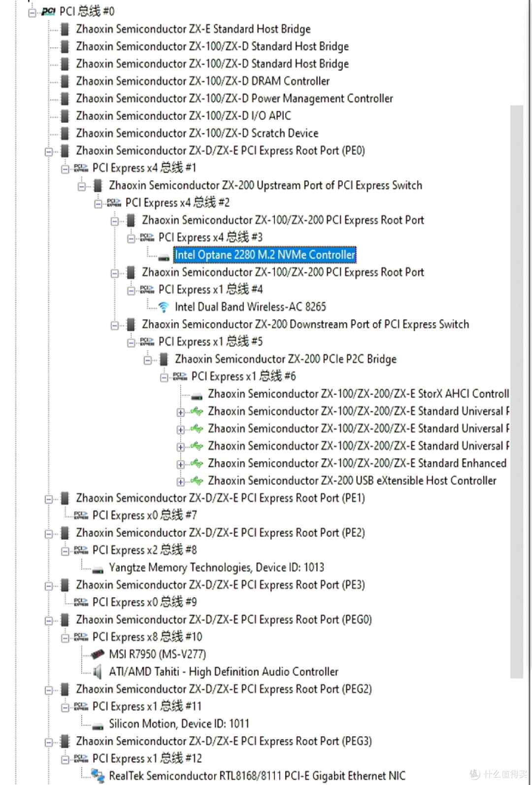
Task: Select Root Port (PE3) row text
Action: (221, 585)
